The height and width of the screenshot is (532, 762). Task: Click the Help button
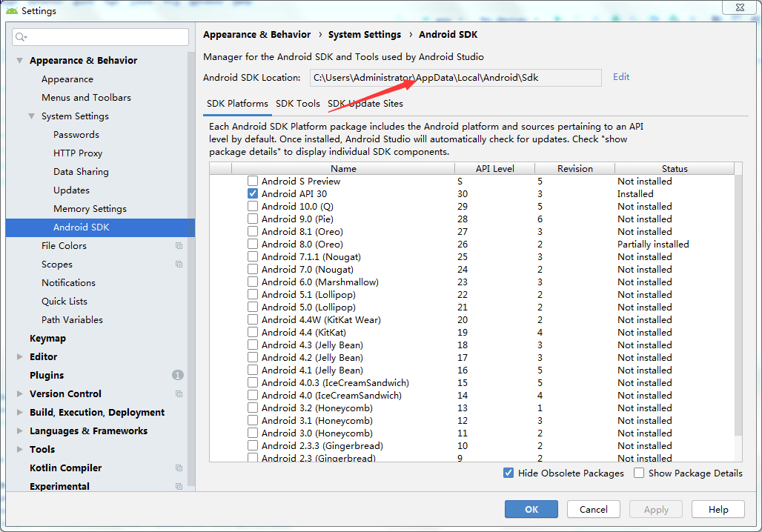tap(718, 509)
